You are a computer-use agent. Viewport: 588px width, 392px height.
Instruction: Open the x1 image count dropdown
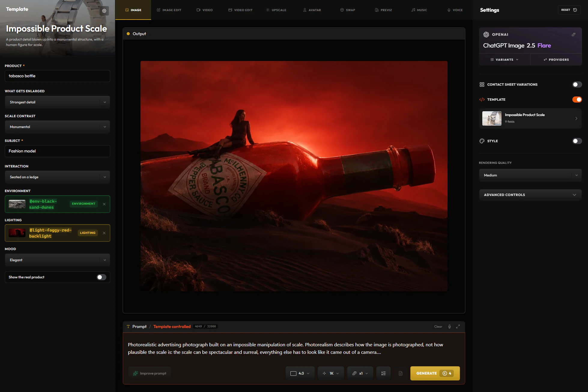360,373
